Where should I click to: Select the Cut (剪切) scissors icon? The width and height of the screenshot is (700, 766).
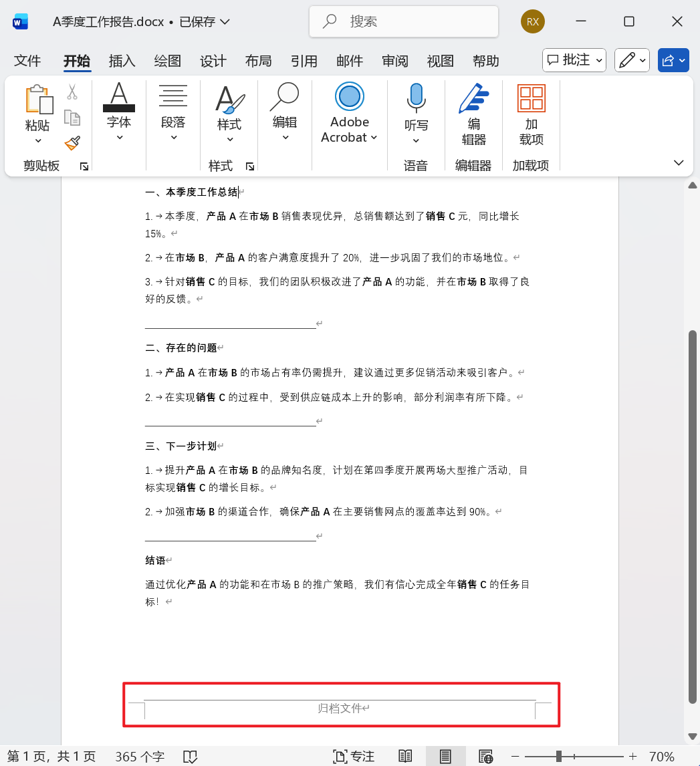[72, 91]
